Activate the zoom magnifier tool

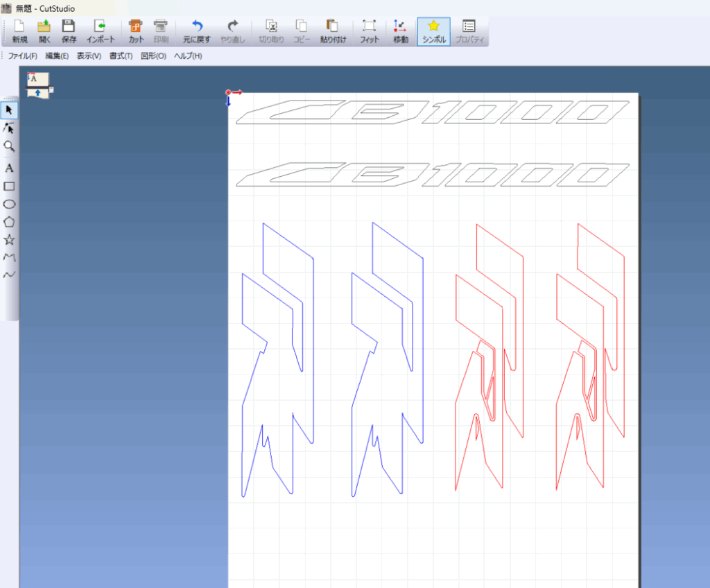[x=9, y=146]
